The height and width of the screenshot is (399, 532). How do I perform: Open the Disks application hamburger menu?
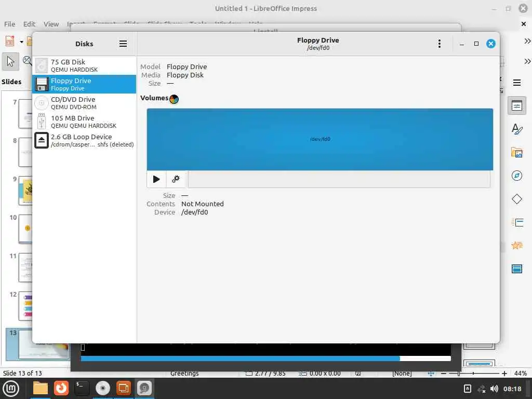[x=123, y=44]
